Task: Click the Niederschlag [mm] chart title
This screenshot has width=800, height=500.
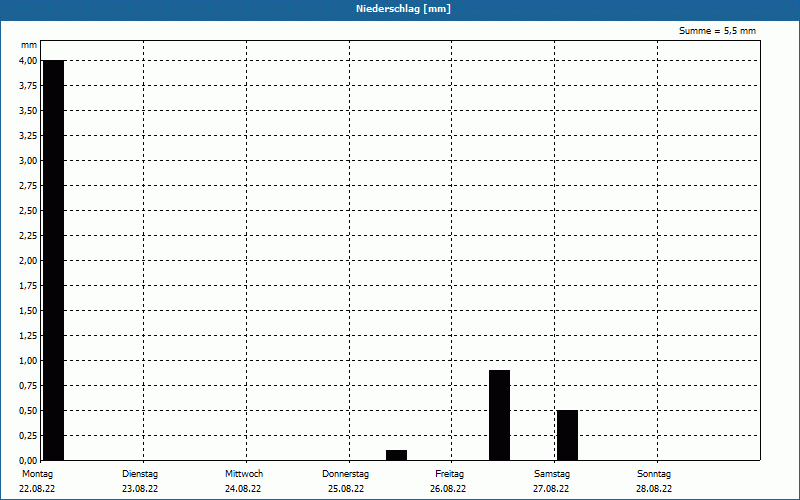Action: coord(403,9)
